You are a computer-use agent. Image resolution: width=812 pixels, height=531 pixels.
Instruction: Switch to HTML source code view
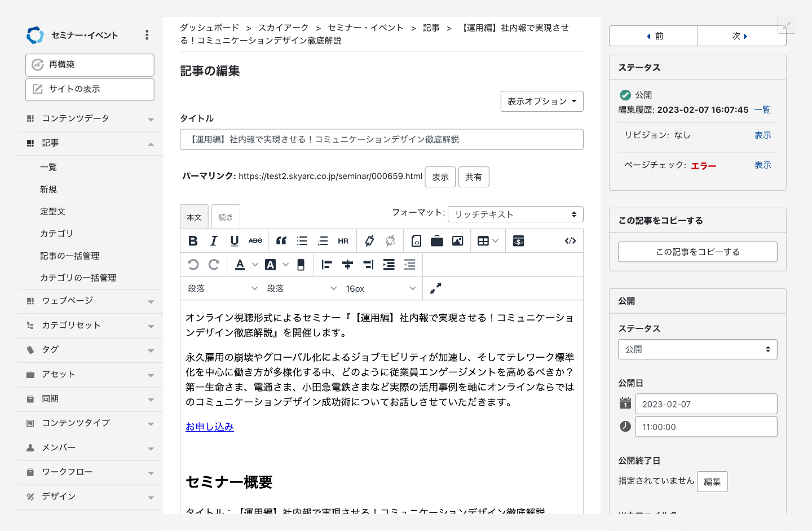click(570, 241)
